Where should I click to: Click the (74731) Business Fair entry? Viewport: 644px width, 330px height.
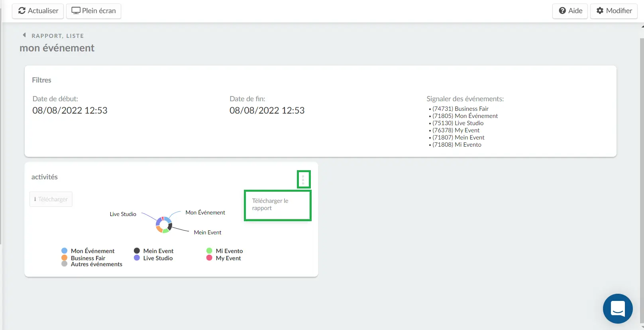pyautogui.click(x=460, y=109)
